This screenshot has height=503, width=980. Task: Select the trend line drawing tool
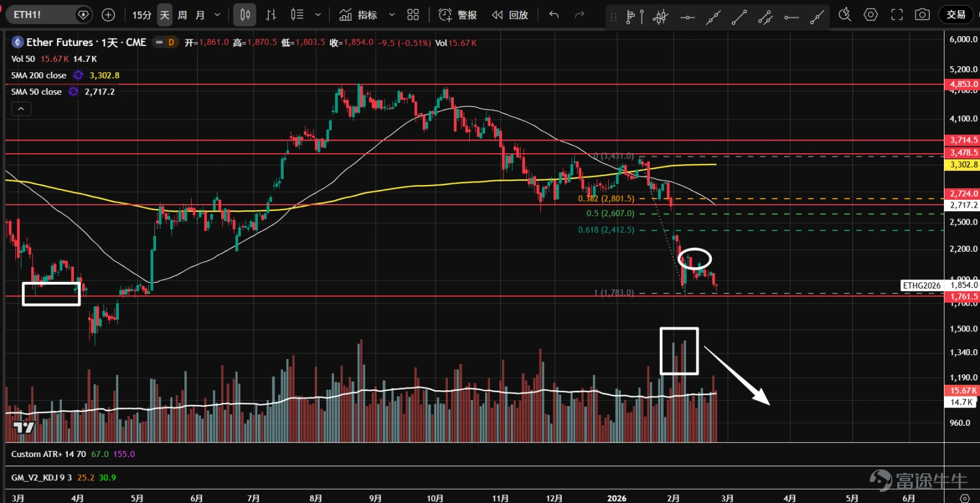coord(739,17)
